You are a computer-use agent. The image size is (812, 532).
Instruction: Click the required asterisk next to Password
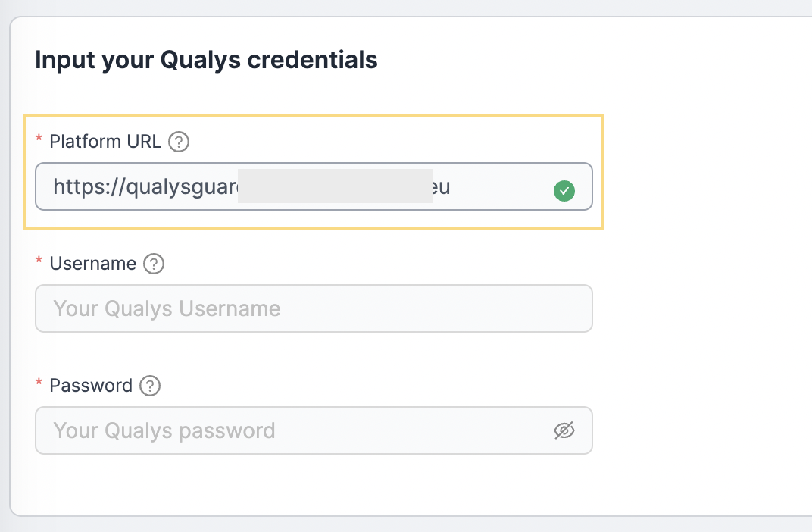pos(39,383)
